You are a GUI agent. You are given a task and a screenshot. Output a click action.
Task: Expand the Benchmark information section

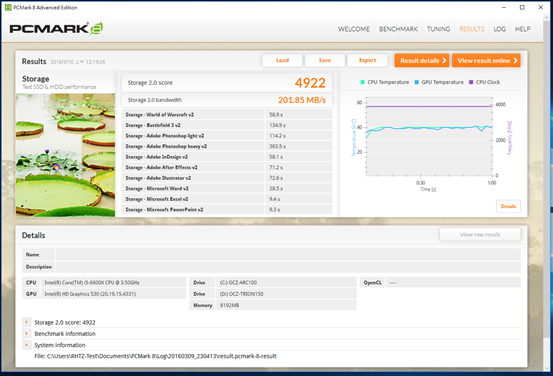click(x=26, y=333)
